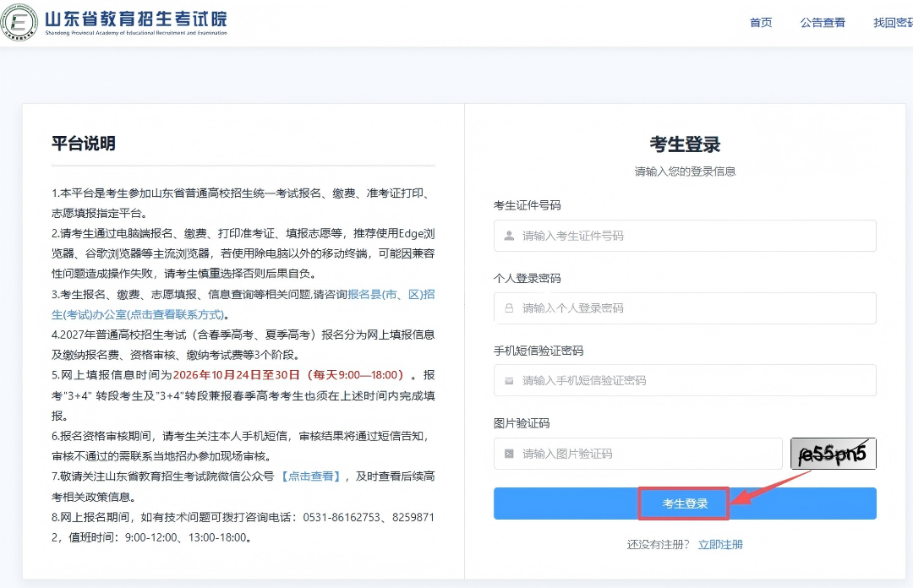Click the lock icon in password field

(x=509, y=308)
